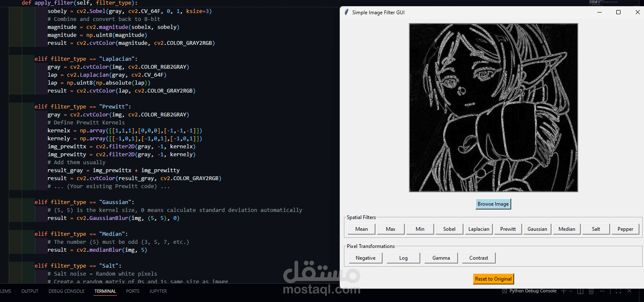Click the 'Pixel Transformations' group label

click(x=371, y=246)
